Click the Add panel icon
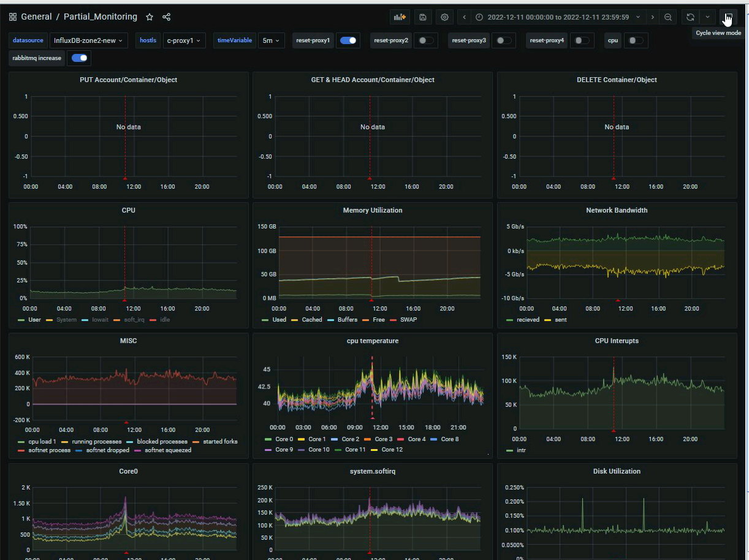The image size is (749, 560). click(x=400, y=17)
